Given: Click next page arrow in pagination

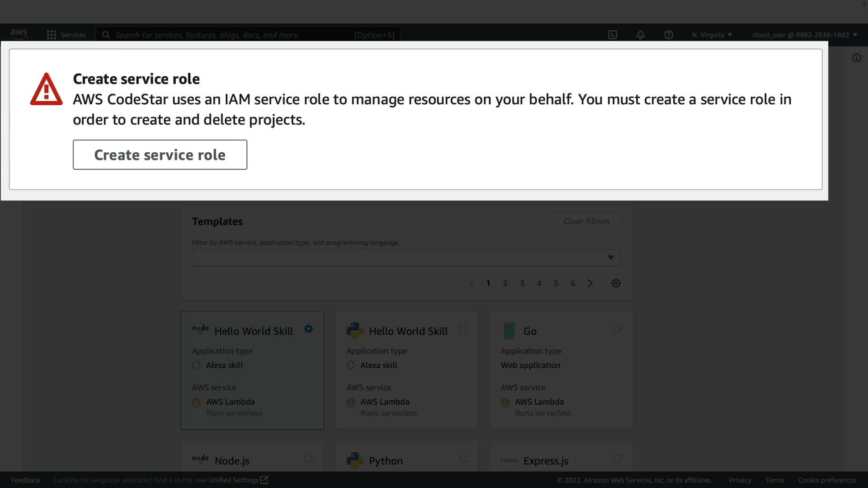Looking at the screenshot, I should click(x=590, y=283).
